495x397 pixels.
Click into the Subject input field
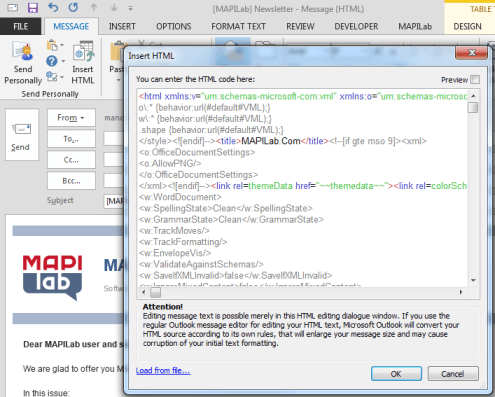coord(114,201)
